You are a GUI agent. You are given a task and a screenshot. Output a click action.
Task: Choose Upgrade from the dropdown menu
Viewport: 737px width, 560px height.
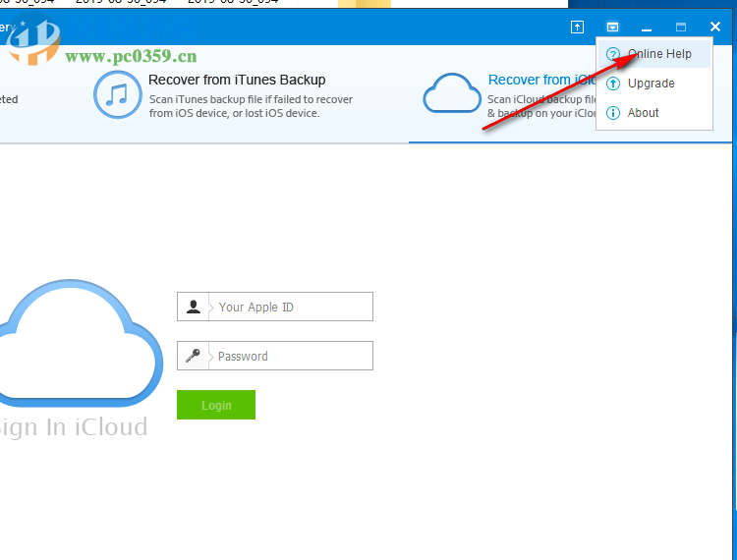click(653, 84)
